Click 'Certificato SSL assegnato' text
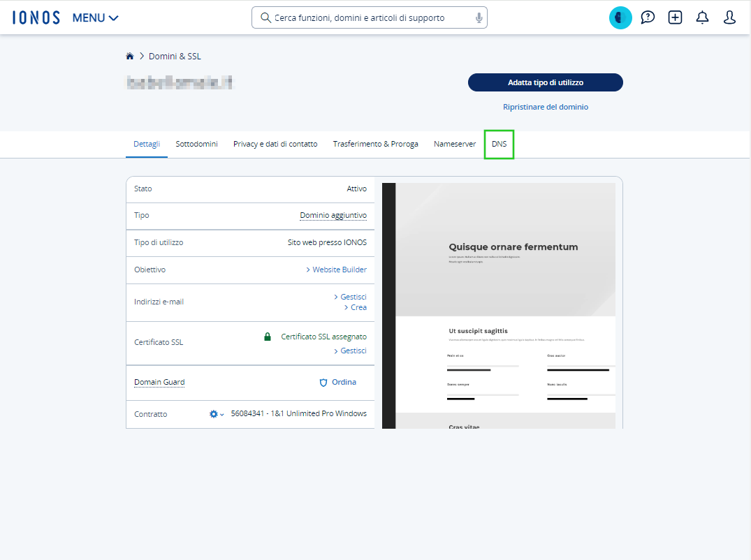The height and width of the screenshot is (560, 751). point(323,337)
